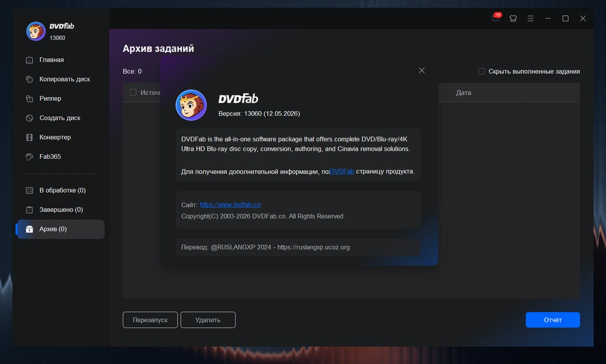
Task: Click the archive box icon
Action: pos(29,229)
